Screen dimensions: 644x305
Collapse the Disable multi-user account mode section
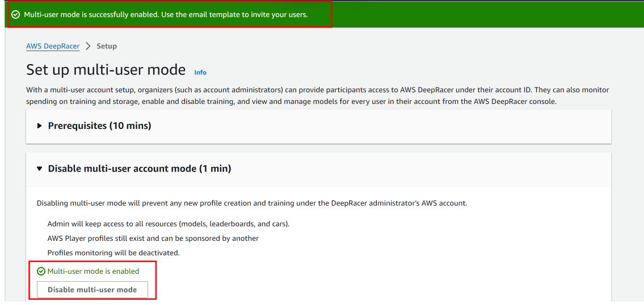coord(40,169)
